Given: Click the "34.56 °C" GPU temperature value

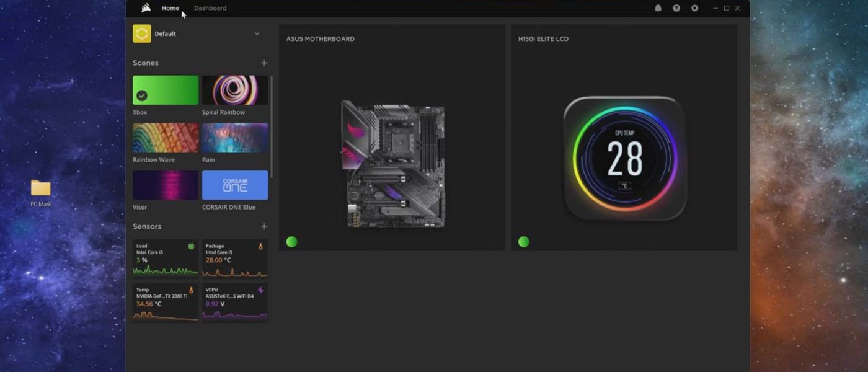Looking at the screenshot, I should tap(149, 304).
